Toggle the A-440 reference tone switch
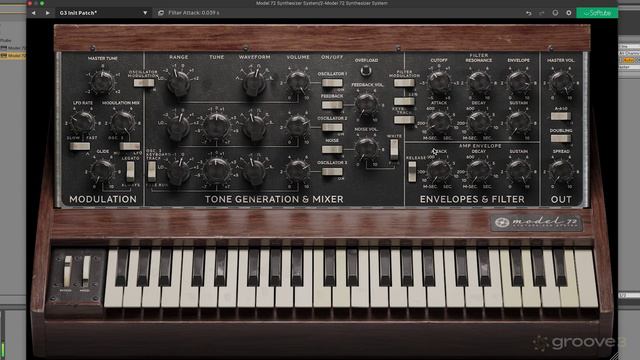Image resolution: width=640 pixels, height=360 pixels. coord(560,116)
